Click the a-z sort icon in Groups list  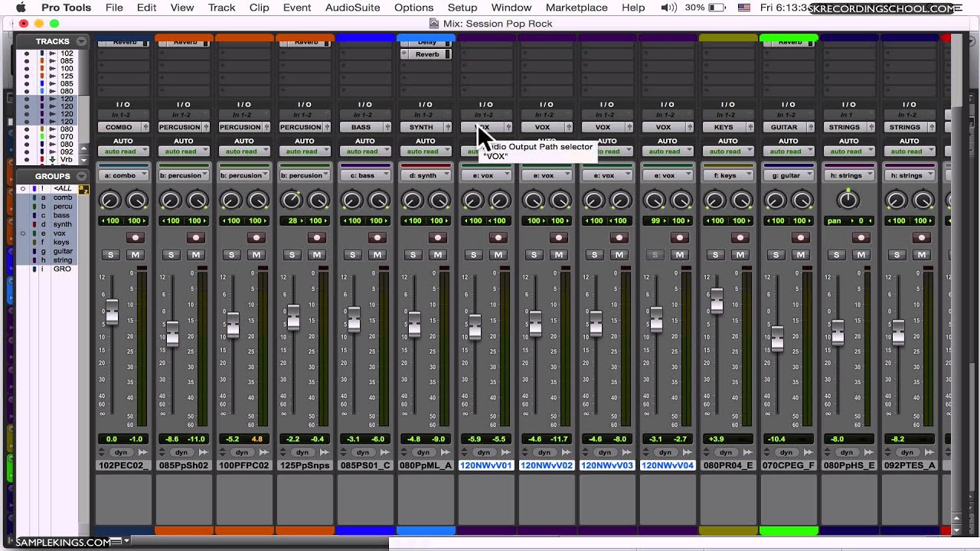click(x=83, y=189)
